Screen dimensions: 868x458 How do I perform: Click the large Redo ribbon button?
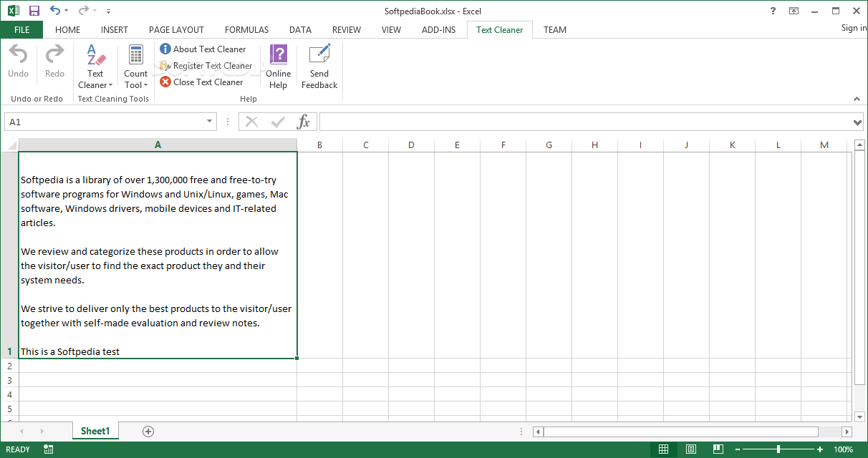pyautogui.click(x=54, y=62)
